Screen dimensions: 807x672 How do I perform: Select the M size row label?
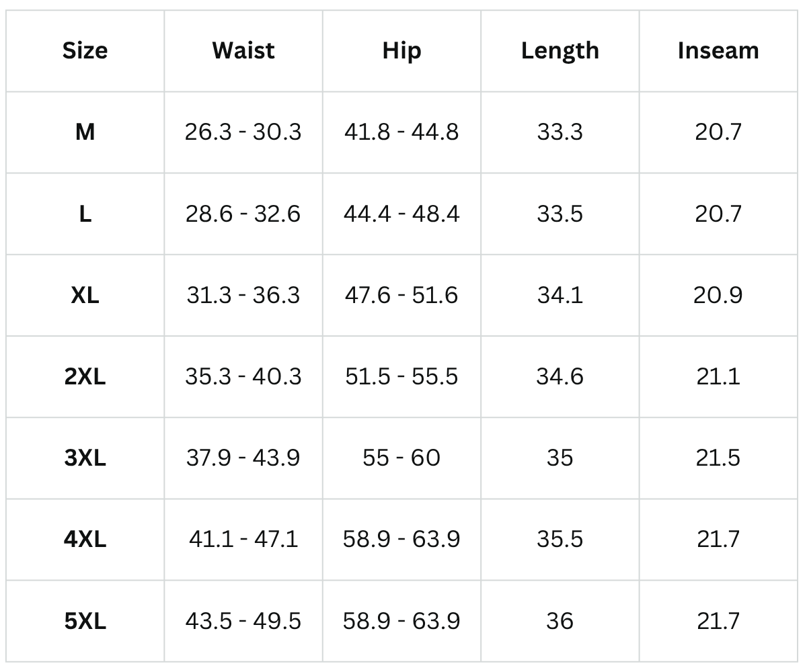pyautogui.click(x=85, y=132)
